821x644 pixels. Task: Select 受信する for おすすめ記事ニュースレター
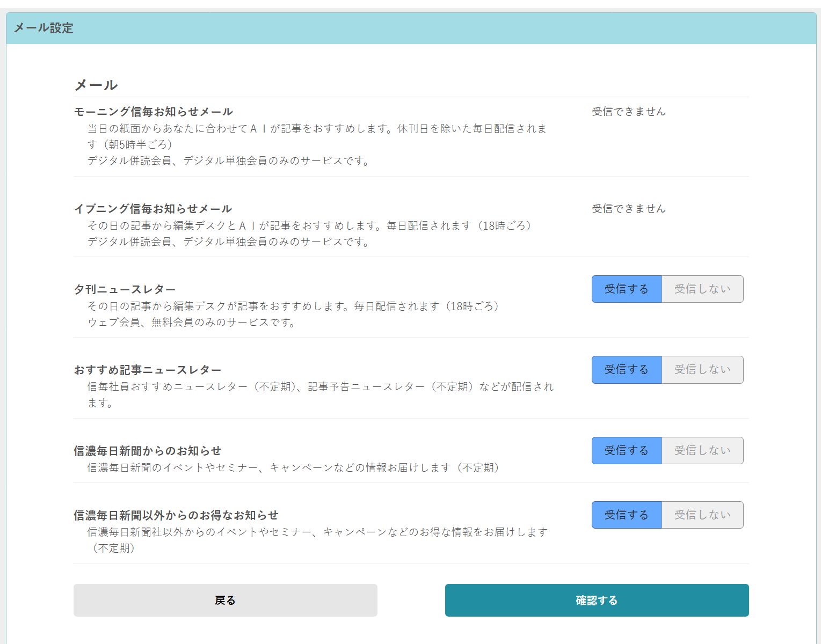click(627, 370)
